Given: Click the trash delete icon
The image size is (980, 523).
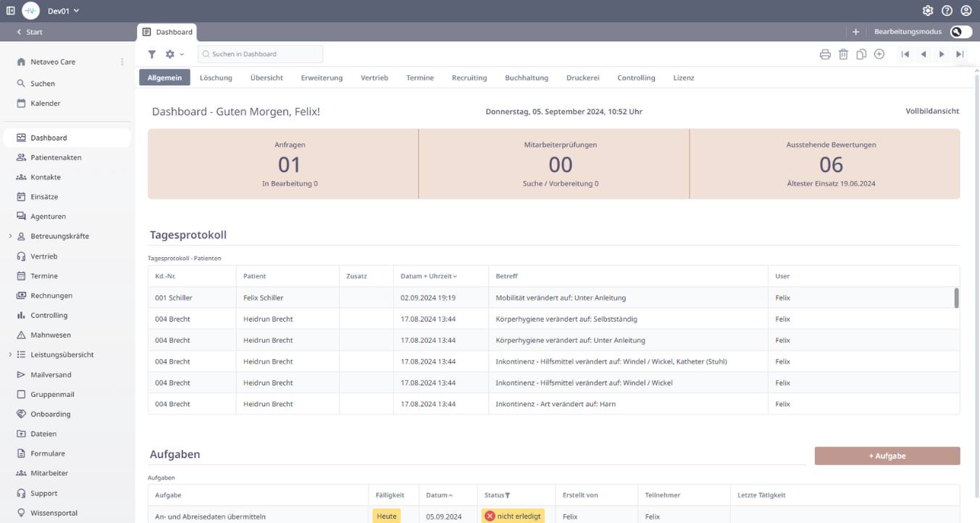Looking at the screenshot, I should point(843,54).
